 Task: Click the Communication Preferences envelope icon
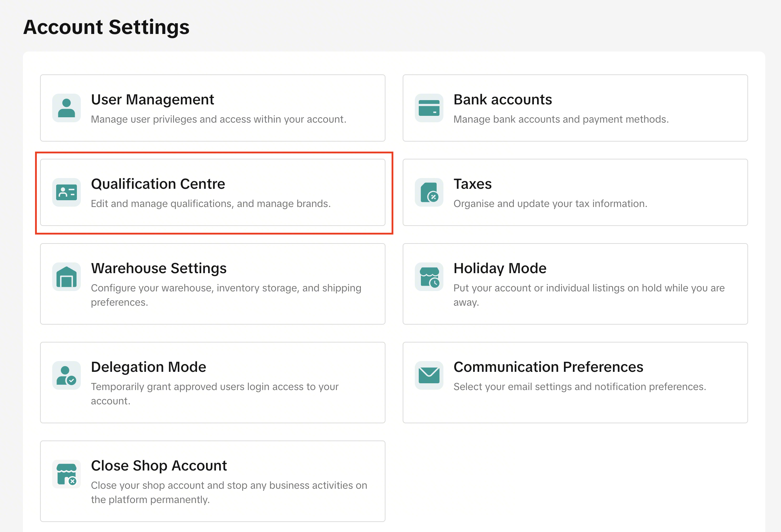coord(429,375)
